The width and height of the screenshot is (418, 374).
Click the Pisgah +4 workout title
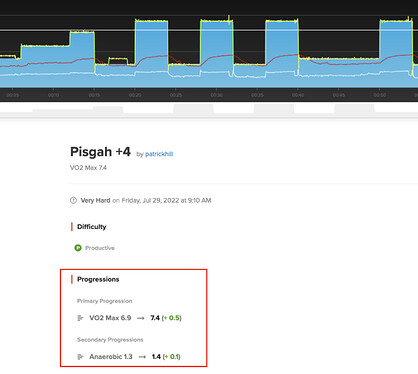click(x=100, y=152)
